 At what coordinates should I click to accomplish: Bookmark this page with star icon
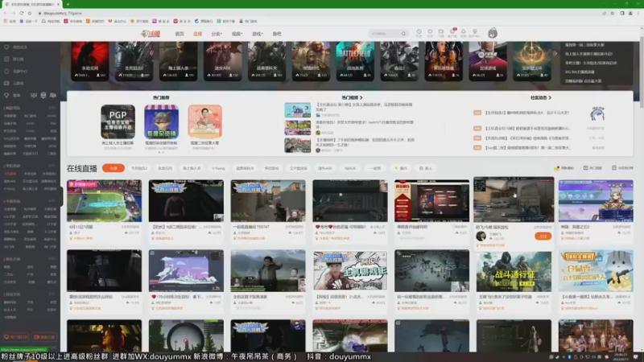pyautogui.click(x=612, y=13)
